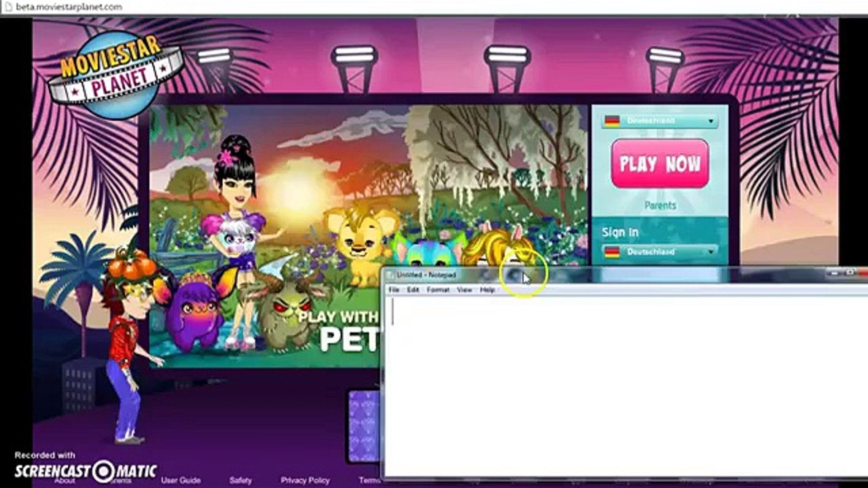The height and width of the screenshot is (488, 868).
Task: Open the User Guide footer link
Action: 180,480
